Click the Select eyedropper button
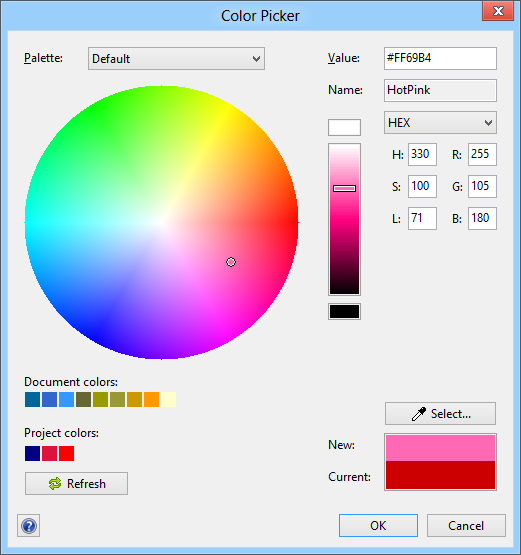 440,413
